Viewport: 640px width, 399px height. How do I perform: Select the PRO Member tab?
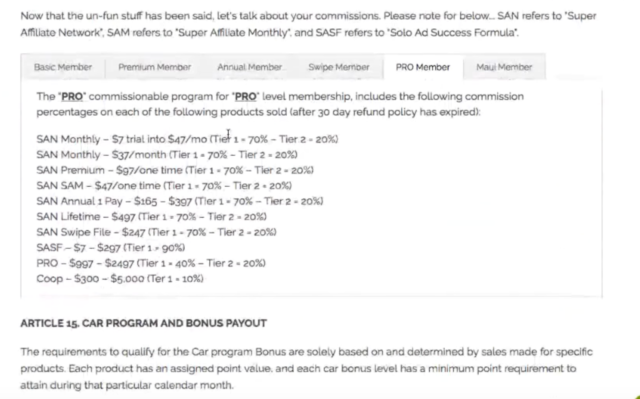pos(423,67)
